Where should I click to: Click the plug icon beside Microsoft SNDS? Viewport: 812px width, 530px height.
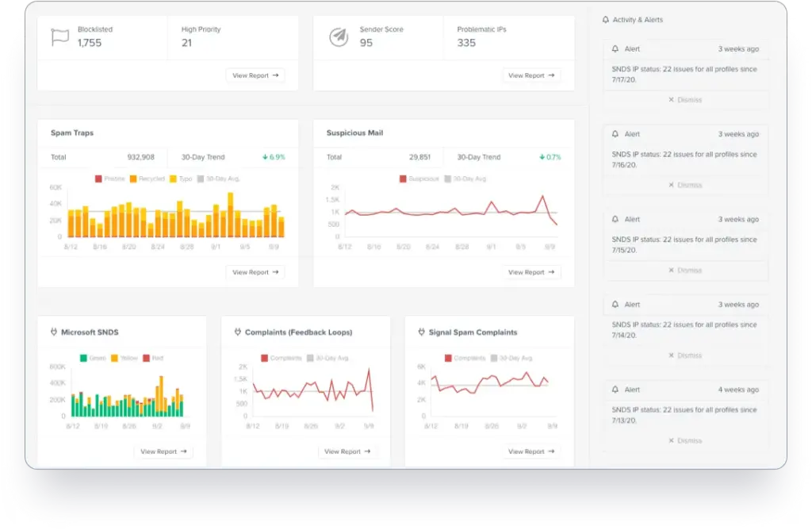[54, 332]
